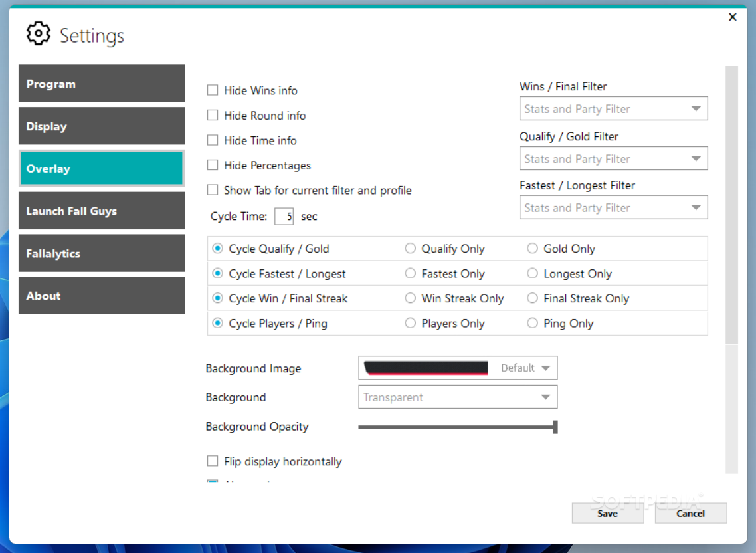Click the Cycle Time seconds field
756x553 pixels.
click(284, 216)
